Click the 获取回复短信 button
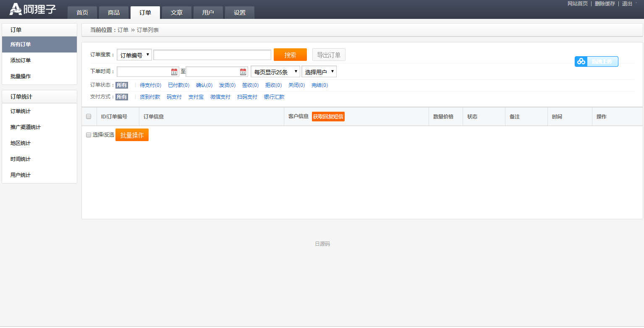 point(327,116)
